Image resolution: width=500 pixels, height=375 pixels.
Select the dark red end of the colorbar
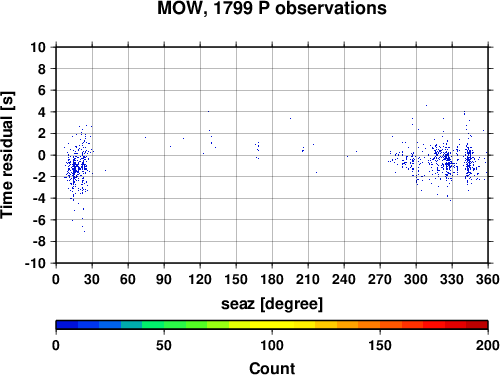click(477, 325)
